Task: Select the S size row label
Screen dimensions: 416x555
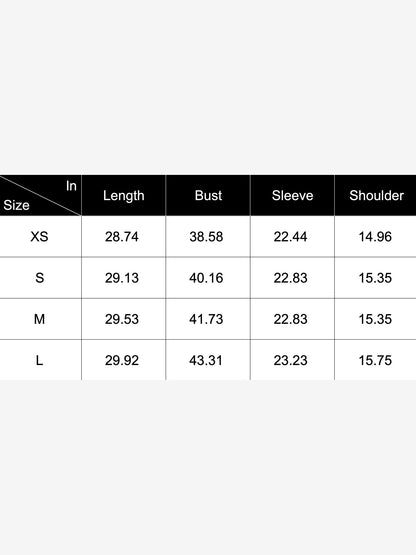Action: tap(40, 278)
